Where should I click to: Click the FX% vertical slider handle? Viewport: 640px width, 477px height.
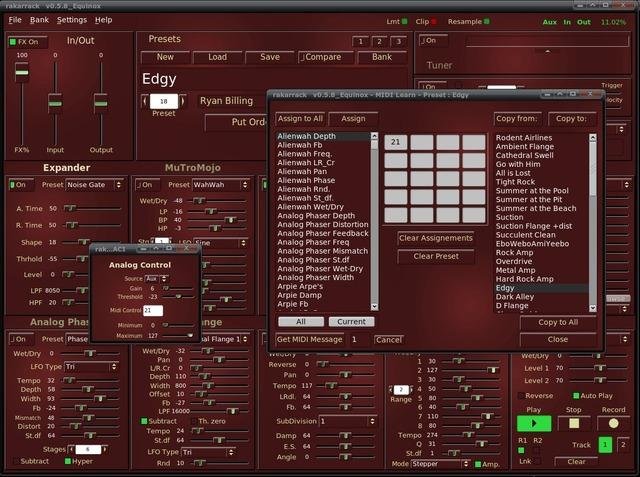tap(22, 72)
